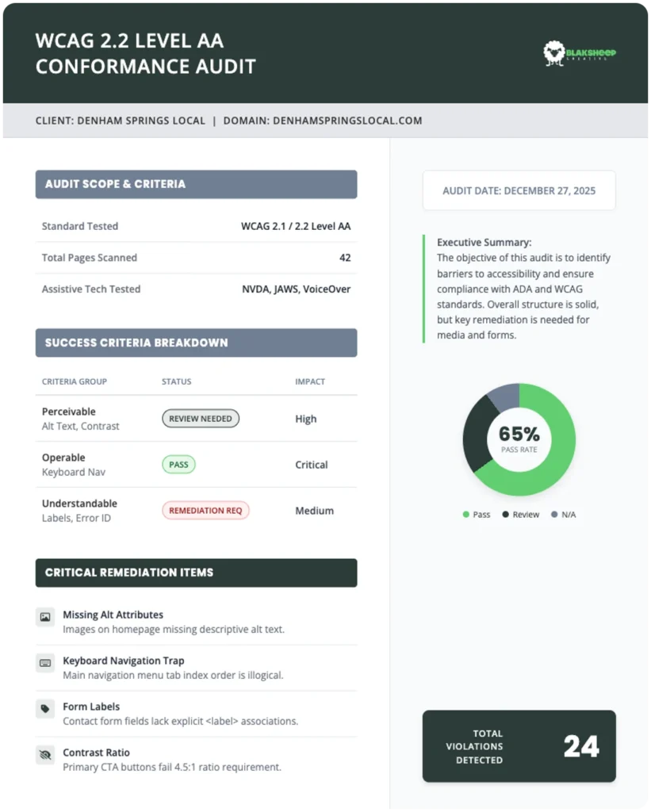Click the Perceivable criteria group name
Viewport: 651px width, 812px height.
[x=68, y=412]
